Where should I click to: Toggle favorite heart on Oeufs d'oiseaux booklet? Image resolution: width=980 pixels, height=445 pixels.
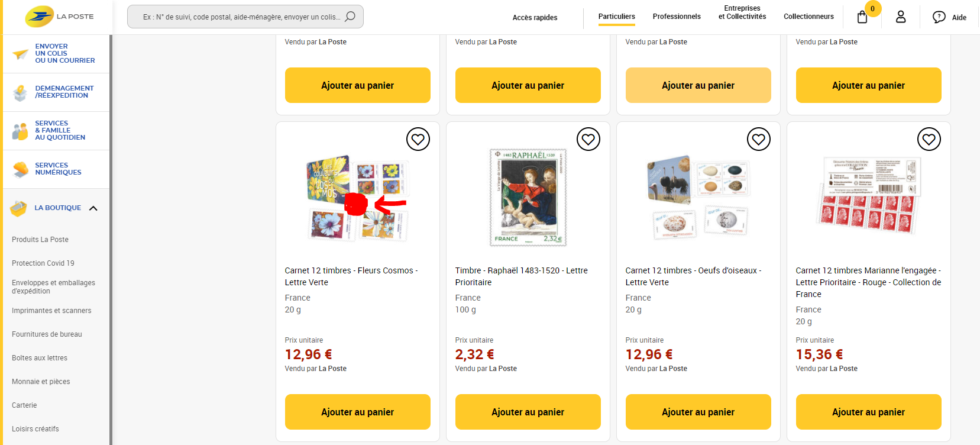coord(759,139)
